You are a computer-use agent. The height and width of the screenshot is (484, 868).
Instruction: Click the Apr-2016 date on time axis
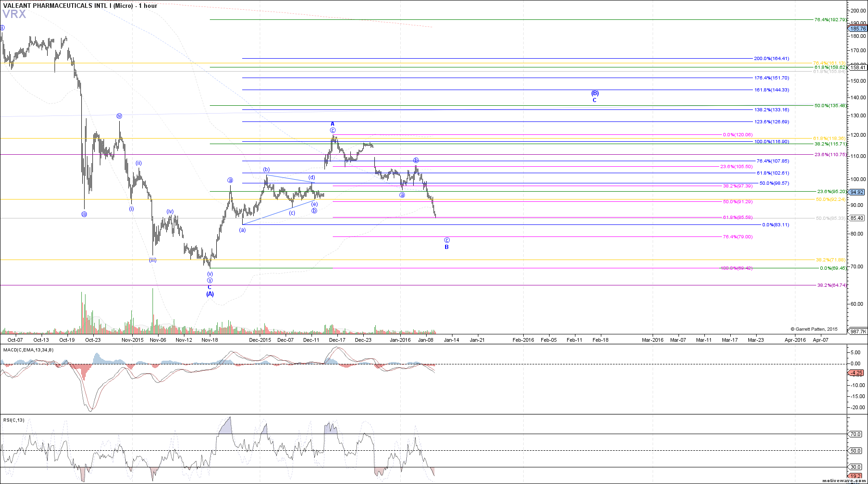click(x=795, y=340)
